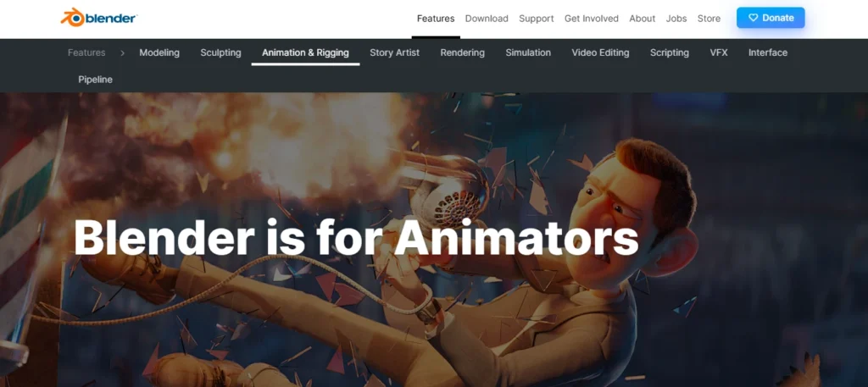The image size is (868, 387).
Task: Click the 'Blender is for Animators' headline
Action: coord(356,237)
